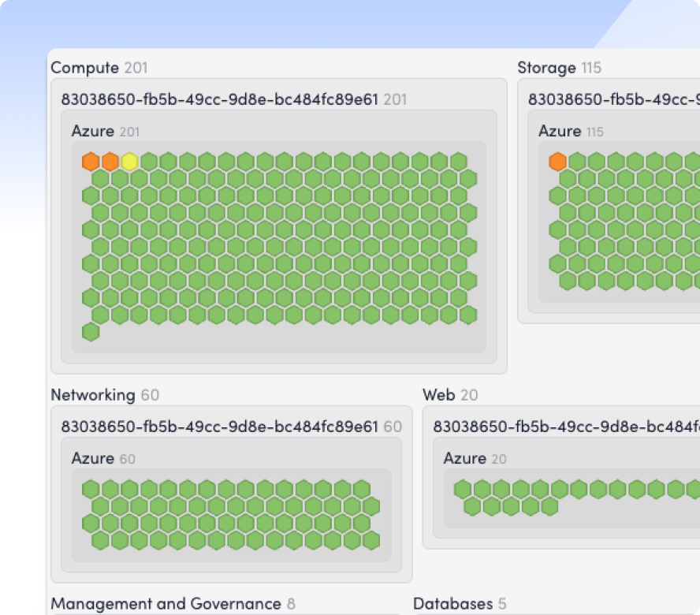Click the first green hexagon after the yellow one in Compute
Image resolution: width=700 pixels, height=615 pixels.
click(x=149, y=161)
